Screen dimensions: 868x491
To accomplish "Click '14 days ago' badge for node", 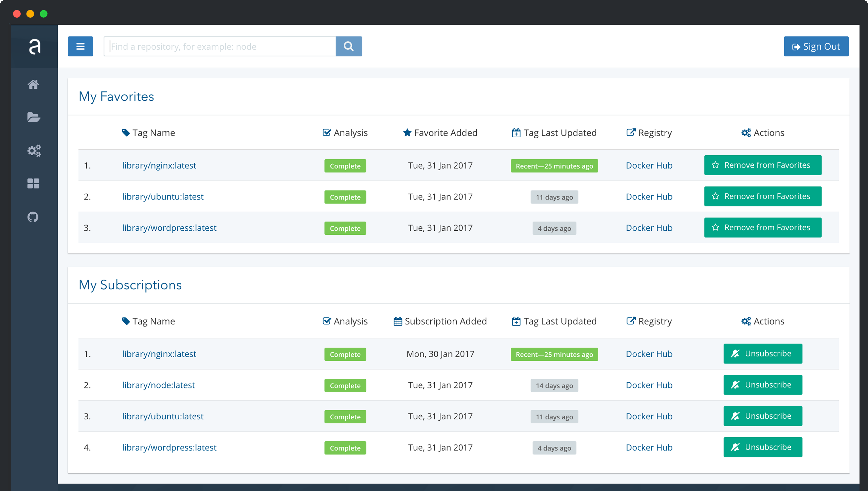I will pyautogui.click(x=554, y=386).
